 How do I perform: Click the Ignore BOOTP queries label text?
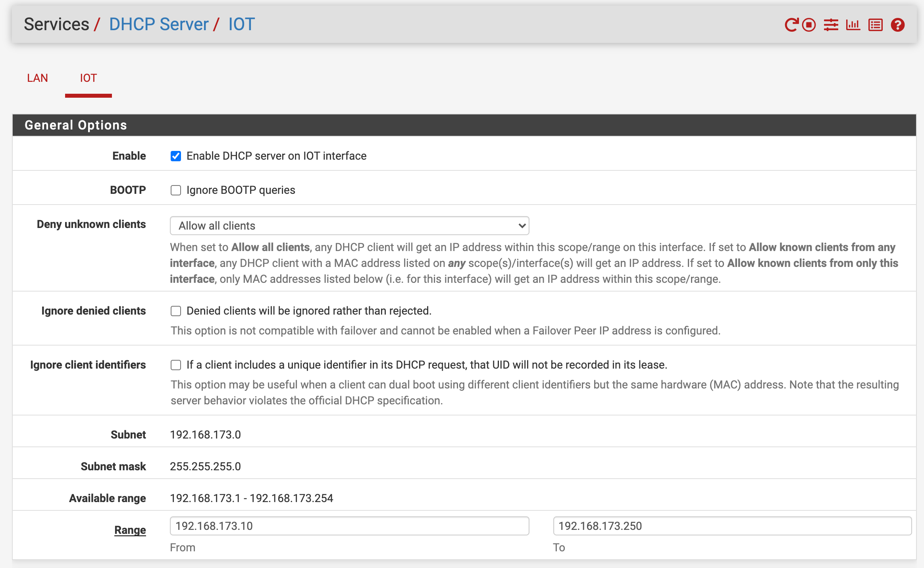tap(241, 190)
